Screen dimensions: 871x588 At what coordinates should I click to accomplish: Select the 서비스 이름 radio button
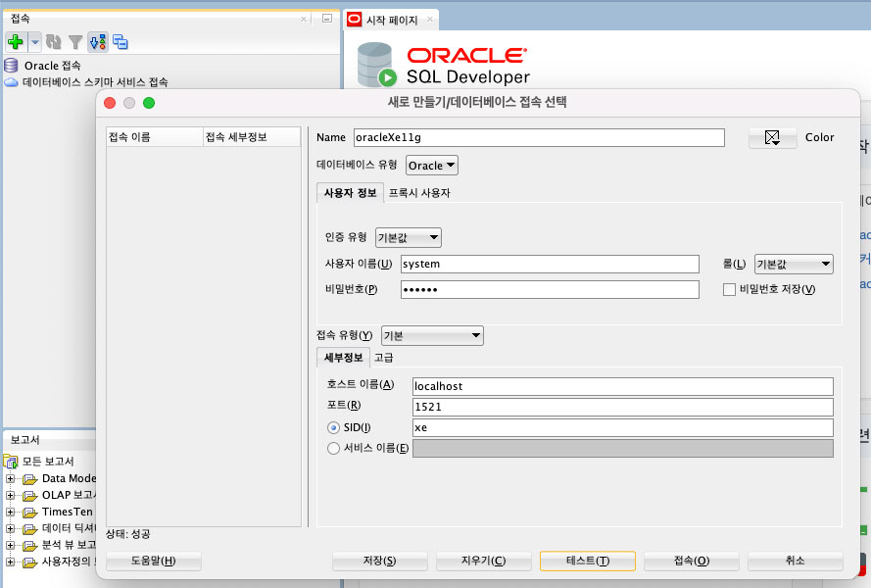click(333, 448)
